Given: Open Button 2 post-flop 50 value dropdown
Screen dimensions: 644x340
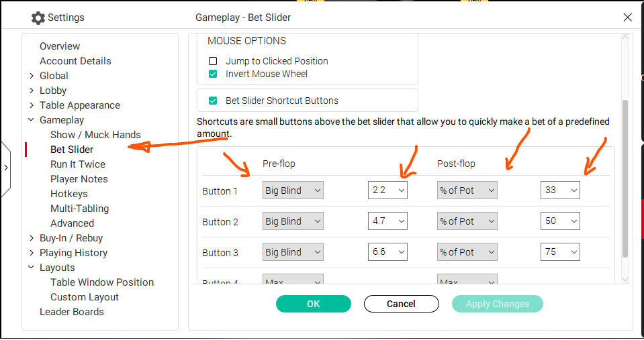Looking at the screenshot, I should [560, 221].
